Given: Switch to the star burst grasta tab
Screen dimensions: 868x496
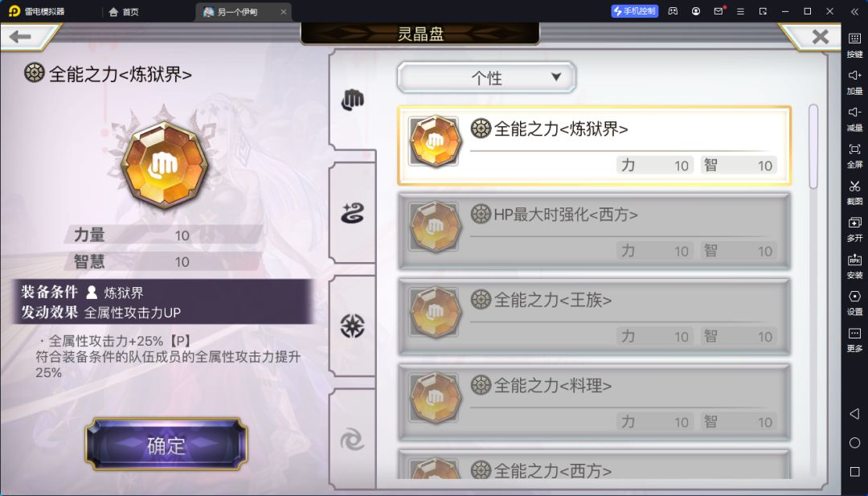Looking at the screenshot, I should 353,326.
